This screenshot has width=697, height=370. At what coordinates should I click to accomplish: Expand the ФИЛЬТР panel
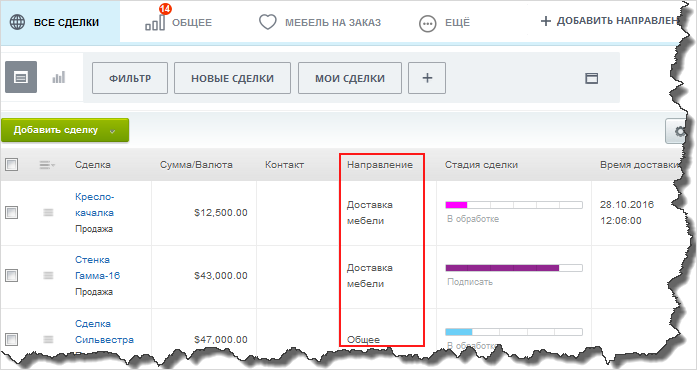tap(130, 78)
